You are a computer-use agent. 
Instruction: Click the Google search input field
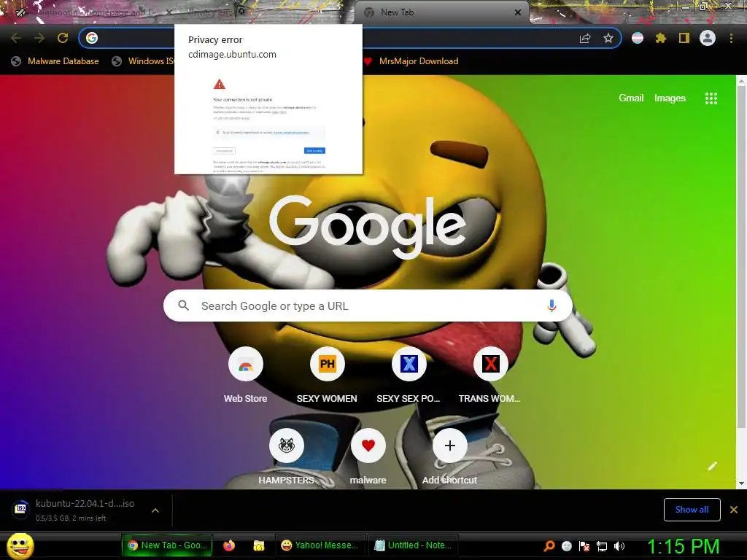click(x=368, y=306)
